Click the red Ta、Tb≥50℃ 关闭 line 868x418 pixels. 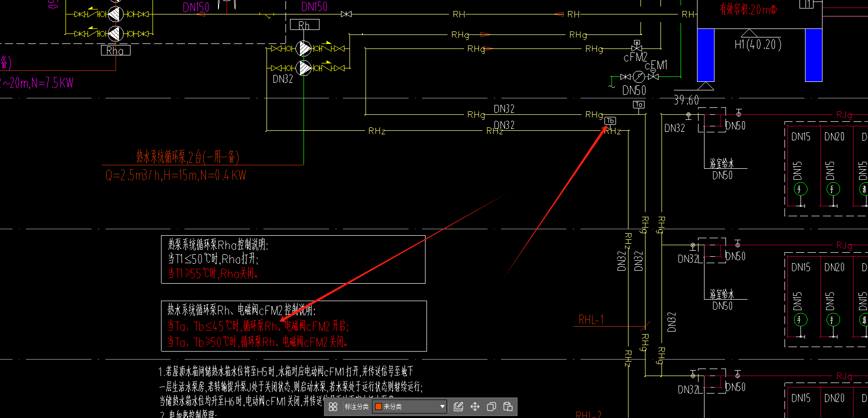[257, 342]
